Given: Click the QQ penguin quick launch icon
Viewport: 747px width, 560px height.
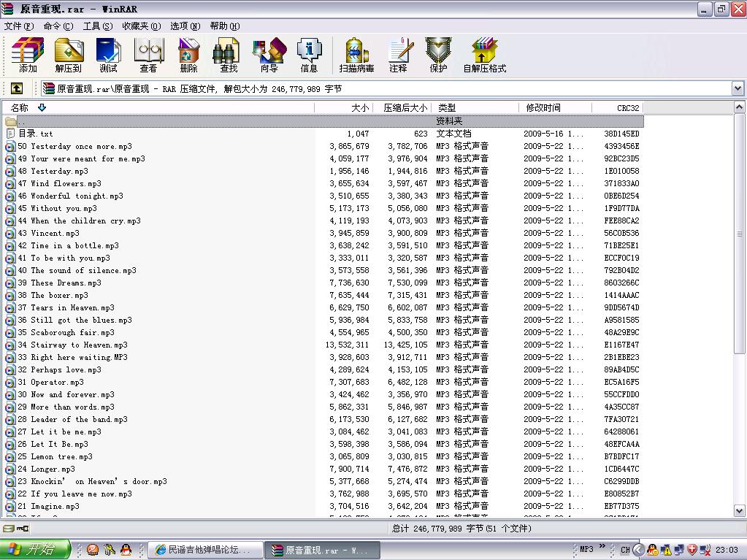Looking at the screenshot, I should click(126, 550).
